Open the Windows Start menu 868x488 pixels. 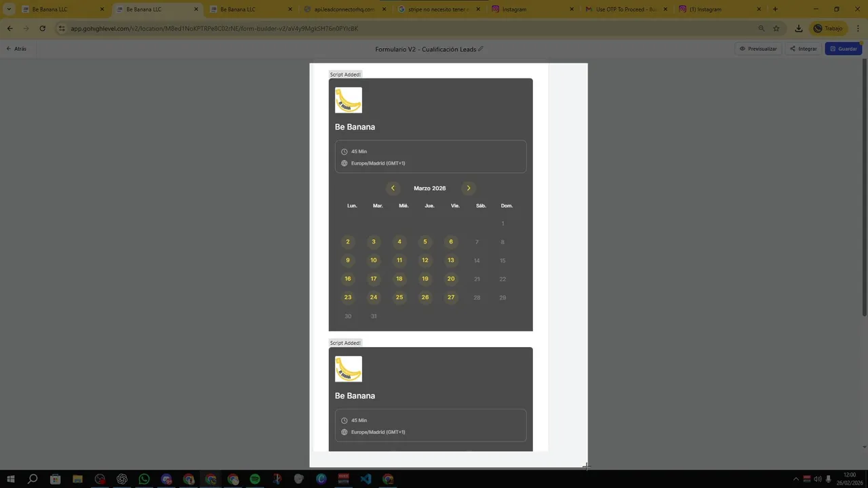click(11, 479)
